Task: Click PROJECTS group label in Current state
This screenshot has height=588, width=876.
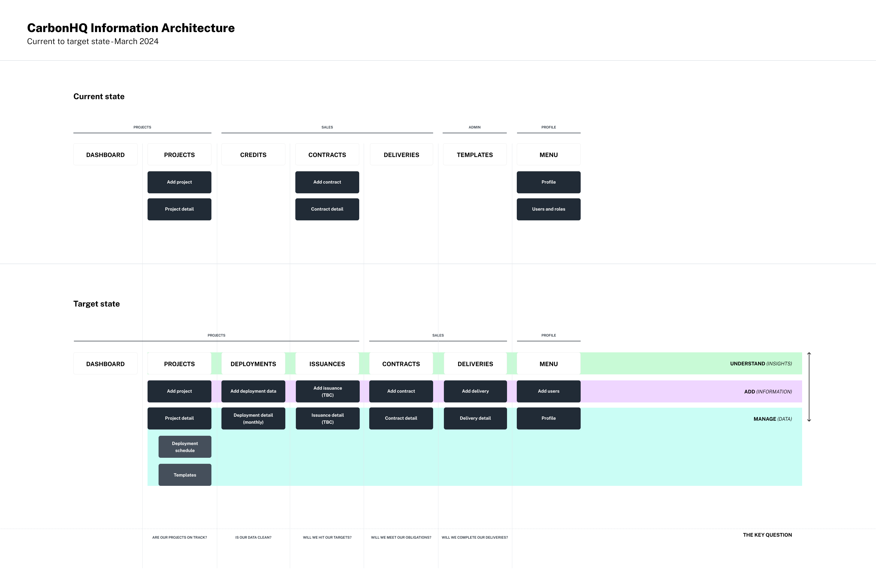Action: 143,127
